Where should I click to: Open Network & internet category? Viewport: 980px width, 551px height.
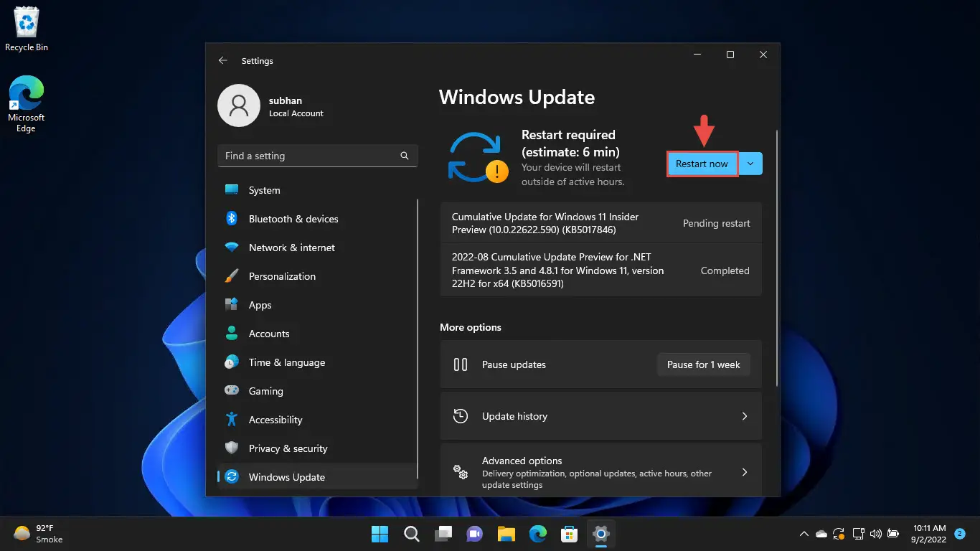point(317,248)
